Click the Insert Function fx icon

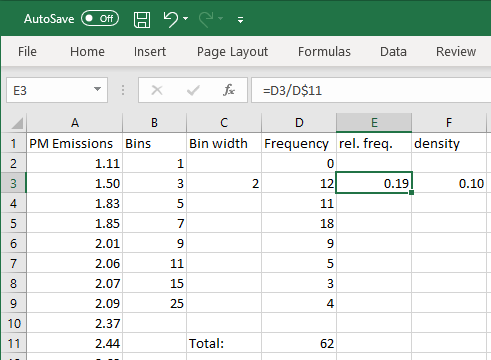(229, 90)
